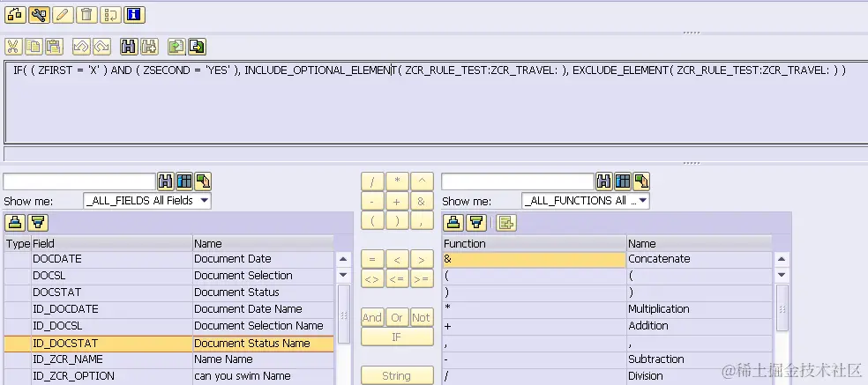Insert the not-equal <> operator button
868x385 pixels.
(x=372, y=278)
